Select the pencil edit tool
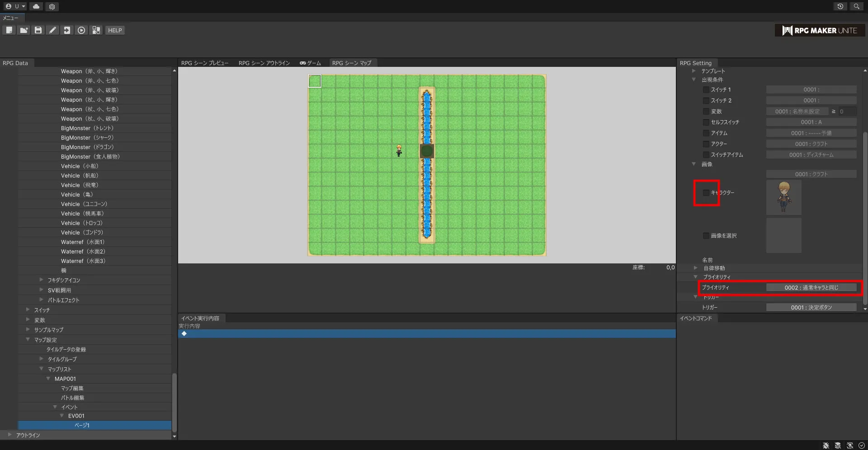The width and height of the screenshot is (868, 450). 52,30
